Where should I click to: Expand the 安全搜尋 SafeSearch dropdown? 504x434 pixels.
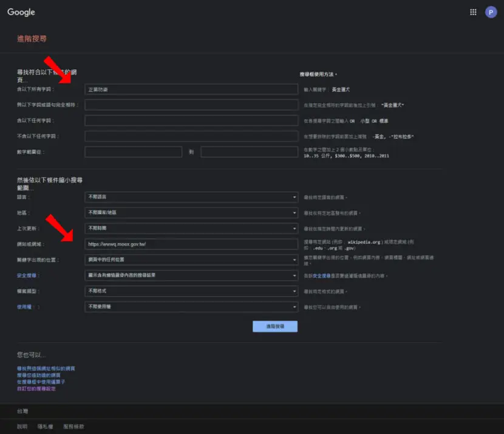click(191, 275)
